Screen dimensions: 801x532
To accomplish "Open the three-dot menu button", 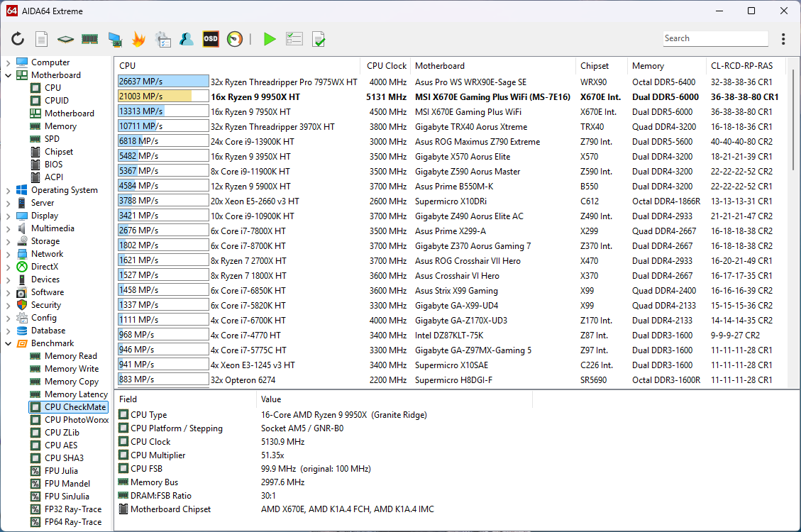I will [x=783, y=39].
